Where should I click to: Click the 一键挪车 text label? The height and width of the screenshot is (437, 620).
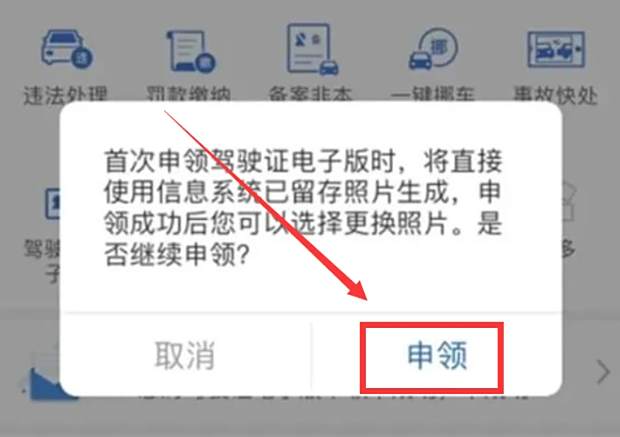pos(433,95)
